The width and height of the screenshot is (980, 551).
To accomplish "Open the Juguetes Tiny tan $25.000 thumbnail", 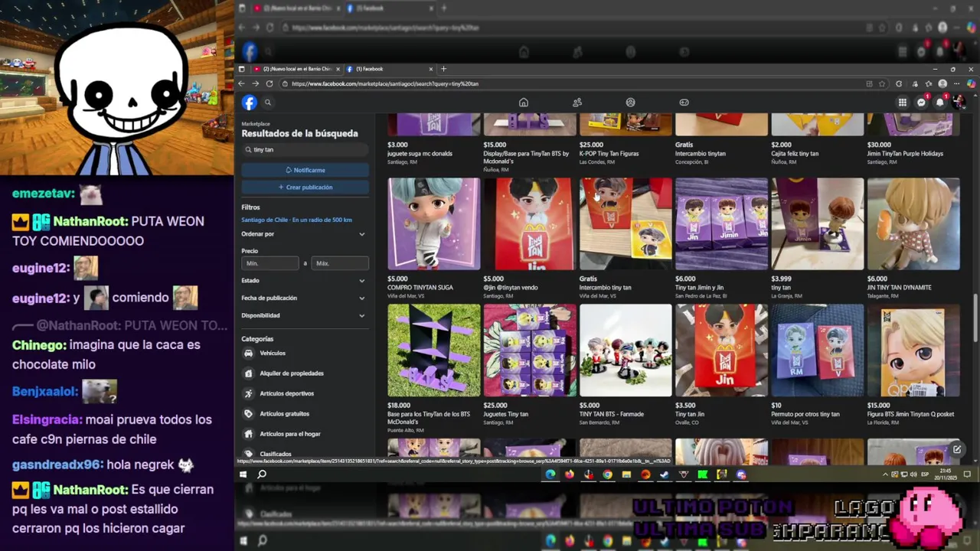I will tap(530, 350).
